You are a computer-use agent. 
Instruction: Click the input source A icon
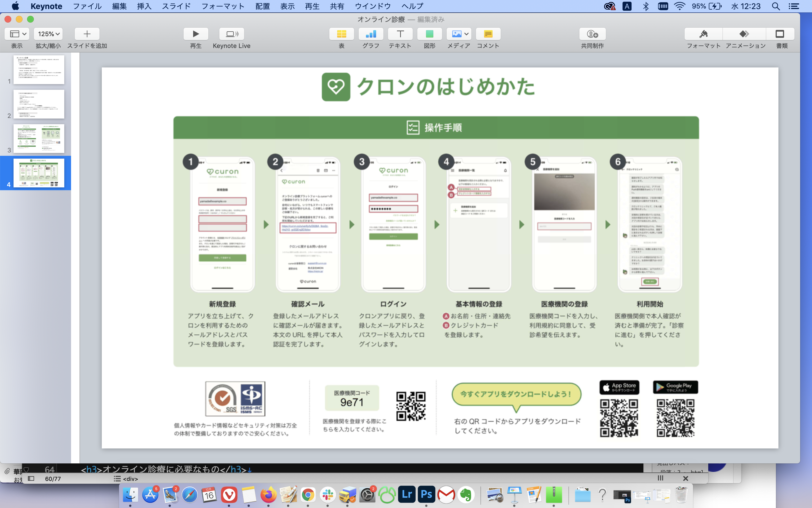tap(627, 6)
